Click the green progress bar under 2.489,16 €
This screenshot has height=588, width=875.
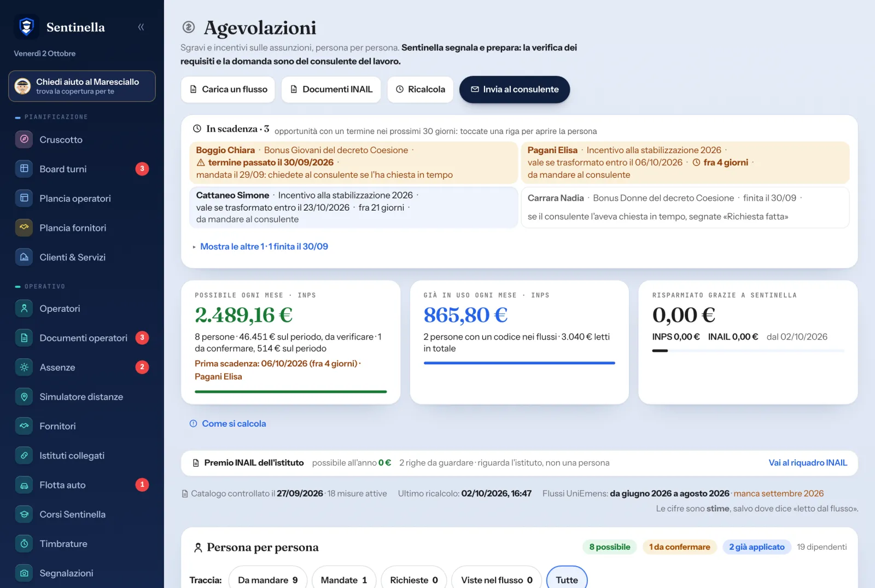[x=291, y=392]
